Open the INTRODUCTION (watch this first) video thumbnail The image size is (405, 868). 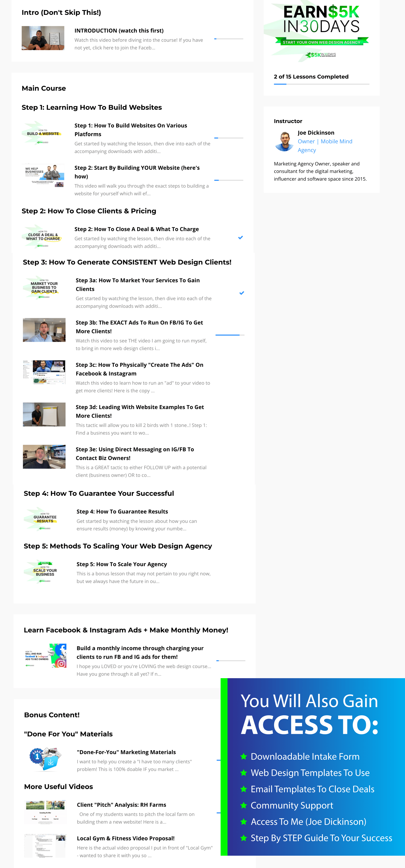[43, 38]
